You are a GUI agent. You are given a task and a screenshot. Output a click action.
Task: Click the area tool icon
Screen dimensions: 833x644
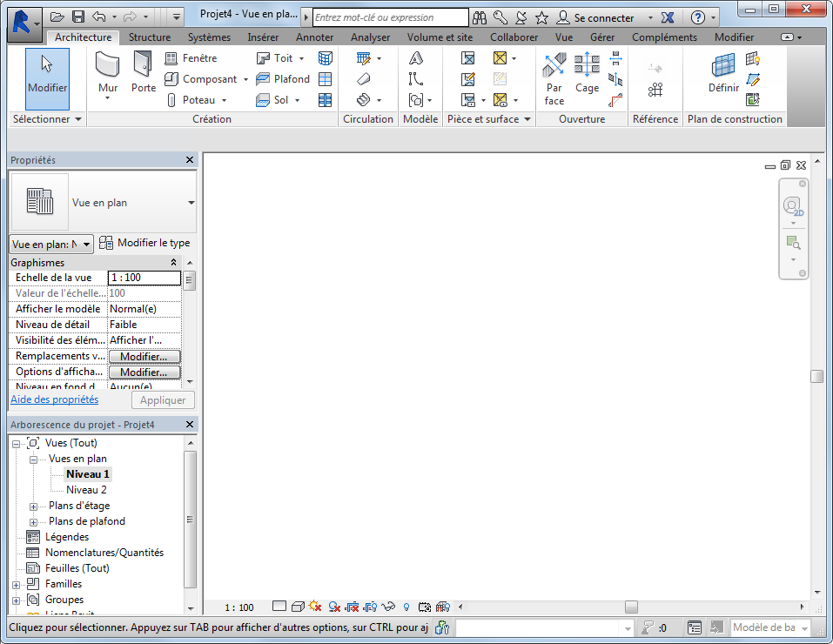(x=500, y=58)
